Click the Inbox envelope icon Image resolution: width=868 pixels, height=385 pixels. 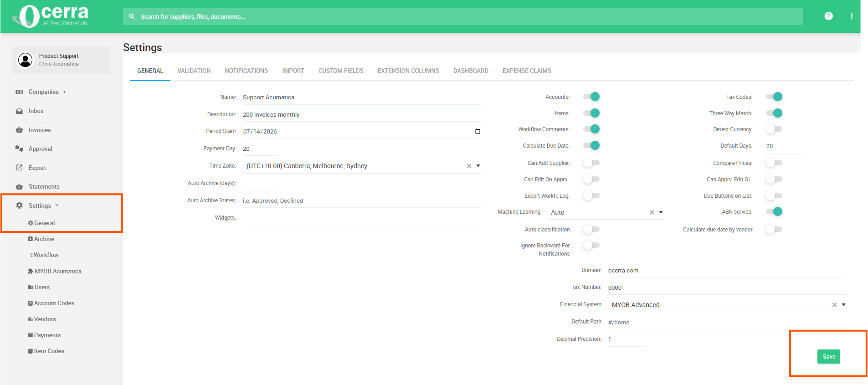coord(19,111)
